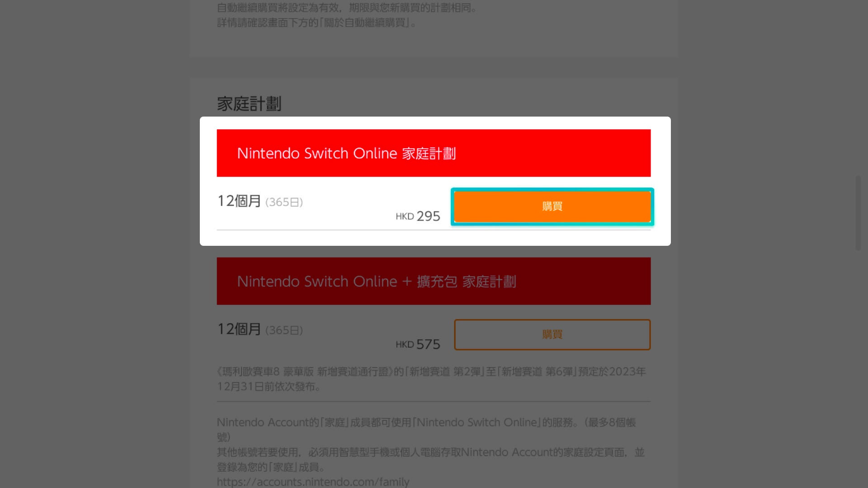Select the Nintendo Switch Online + 擴充包 家庭計劃 banner
Image resolution: width=868 pixels, height=488 pixels.
click(x=434, y=281)
